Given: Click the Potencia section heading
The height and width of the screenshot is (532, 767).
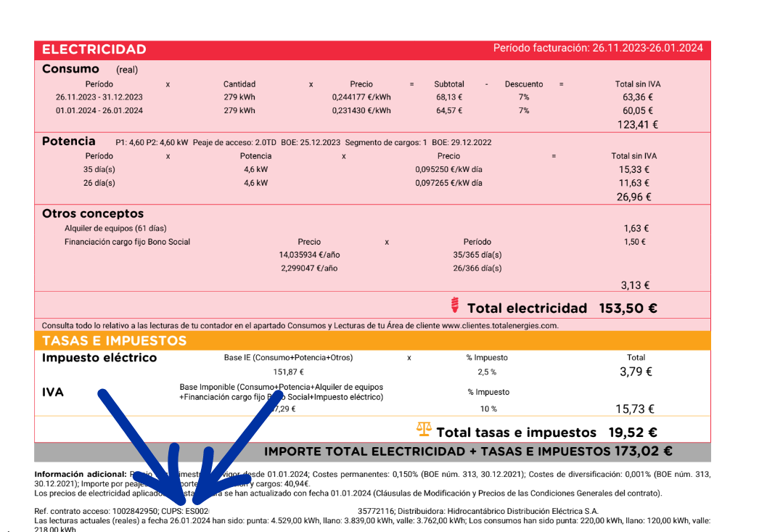Looking at the screenshot, I should point(68,142).
